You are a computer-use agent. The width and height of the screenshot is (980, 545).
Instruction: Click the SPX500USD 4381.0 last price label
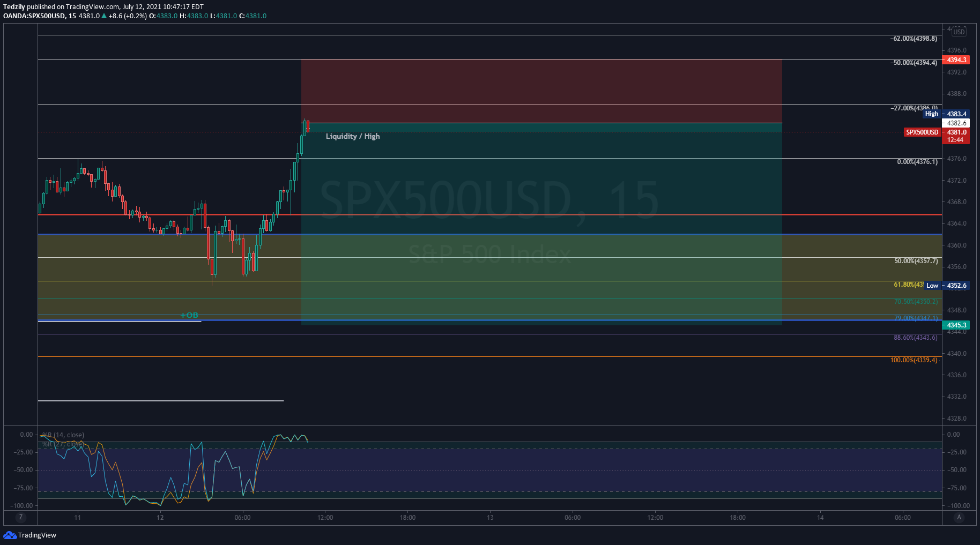(x=937, y=132)
